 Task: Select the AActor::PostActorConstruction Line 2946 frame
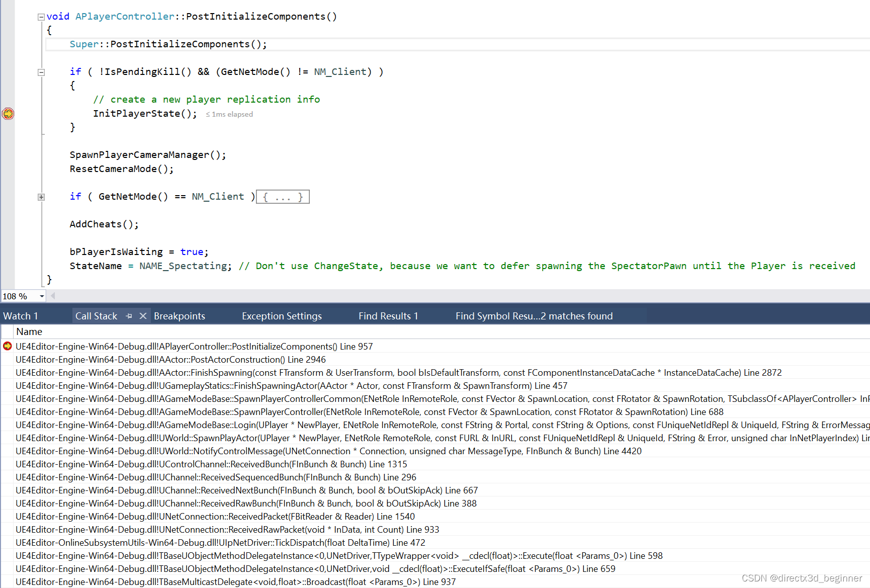[170, 359]
